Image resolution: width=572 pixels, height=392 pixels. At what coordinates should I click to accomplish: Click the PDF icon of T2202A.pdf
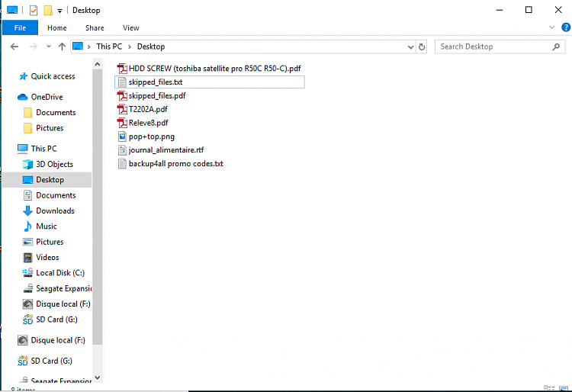pyautogui.click(x=122, y=109)
